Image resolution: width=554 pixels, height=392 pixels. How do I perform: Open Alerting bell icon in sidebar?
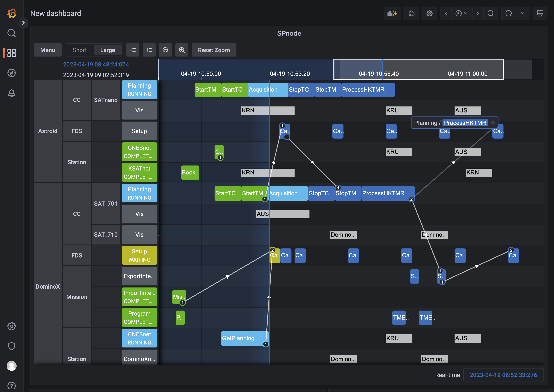(x=12, y=93)
